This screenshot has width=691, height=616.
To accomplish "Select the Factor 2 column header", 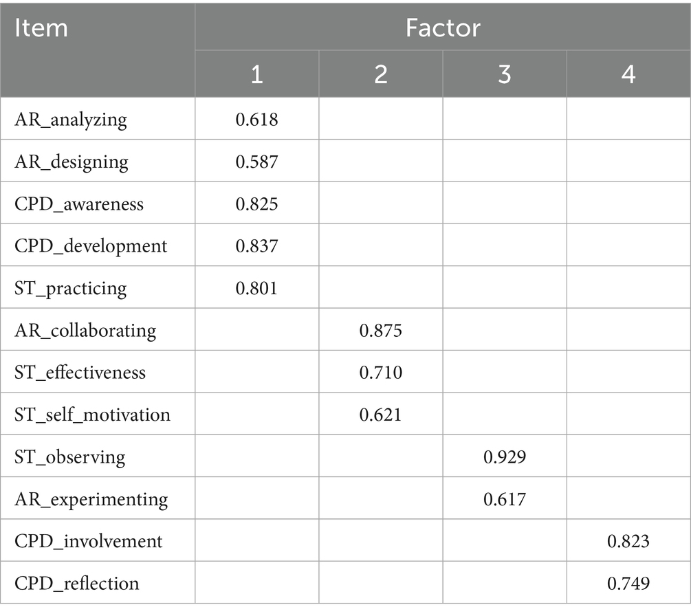I will (x=380, y=74).
